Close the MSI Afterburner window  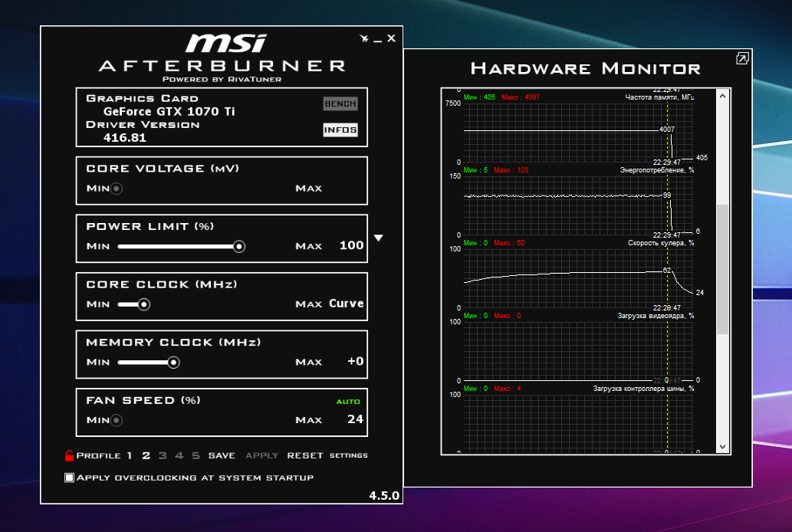(392, 38)
